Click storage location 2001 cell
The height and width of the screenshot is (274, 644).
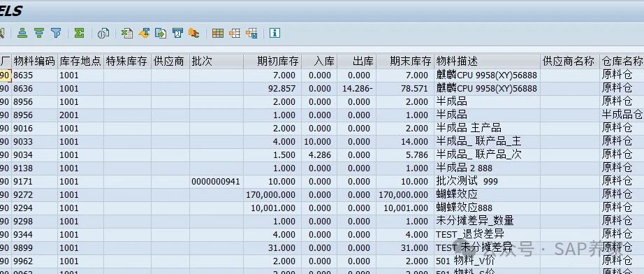coord(80,115)
